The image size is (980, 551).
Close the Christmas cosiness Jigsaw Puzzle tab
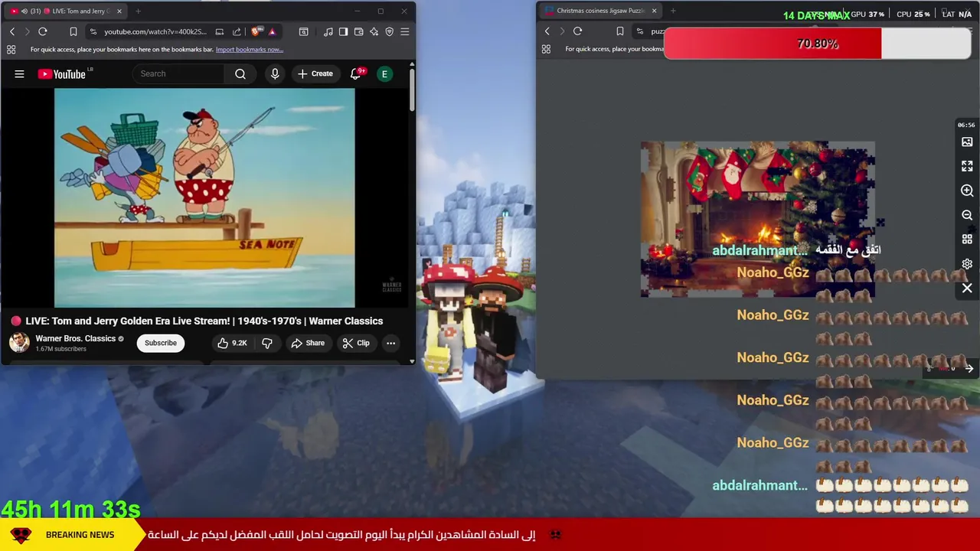pos(654,11)
